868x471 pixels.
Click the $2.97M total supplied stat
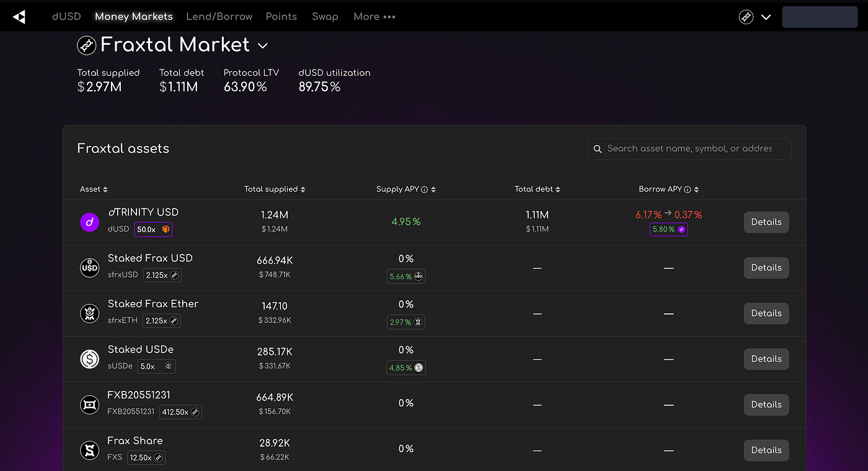tap(100, 87)
